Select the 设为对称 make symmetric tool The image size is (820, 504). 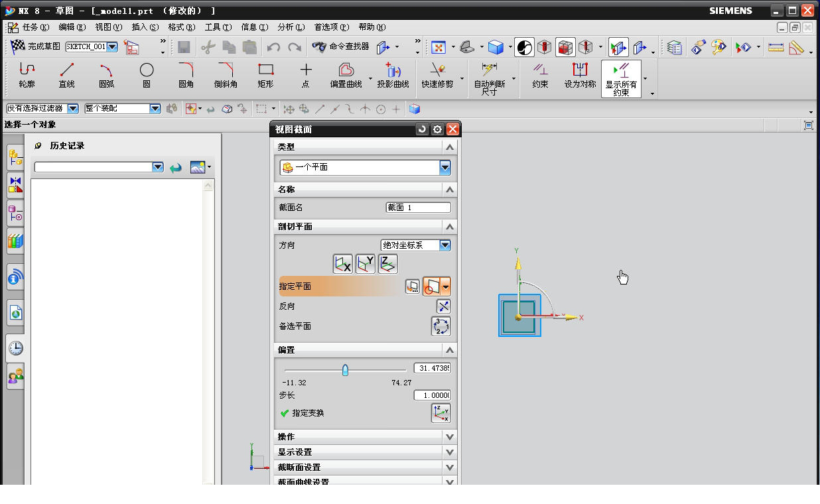tap(580, 76)
